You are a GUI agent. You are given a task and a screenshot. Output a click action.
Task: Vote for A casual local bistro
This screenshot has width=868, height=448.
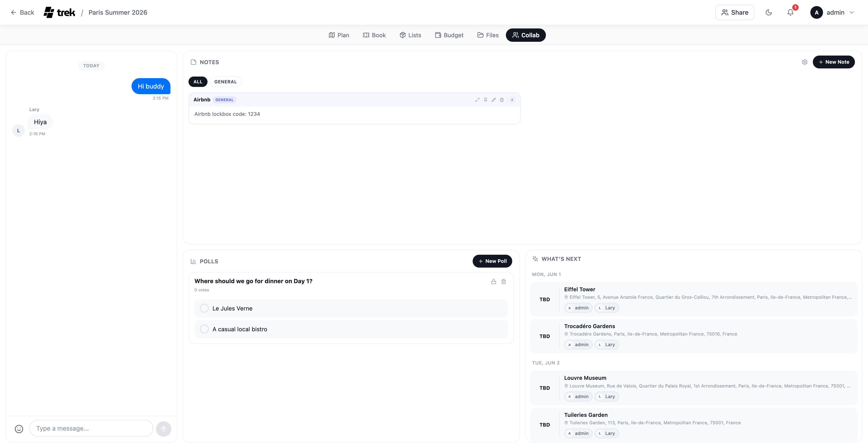(x=204, y=329)
